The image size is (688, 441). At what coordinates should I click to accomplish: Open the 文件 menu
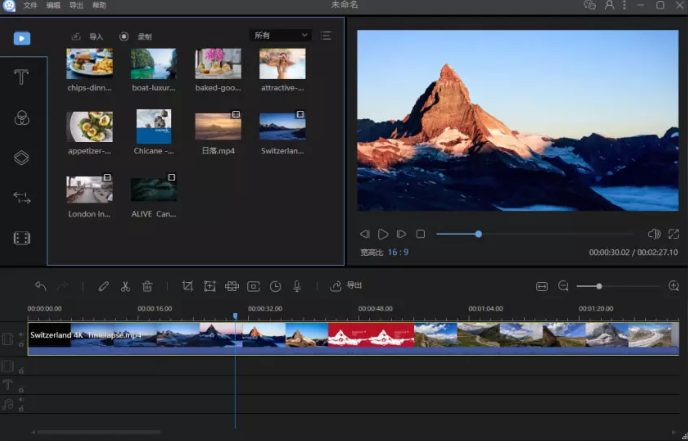[30, 5]
